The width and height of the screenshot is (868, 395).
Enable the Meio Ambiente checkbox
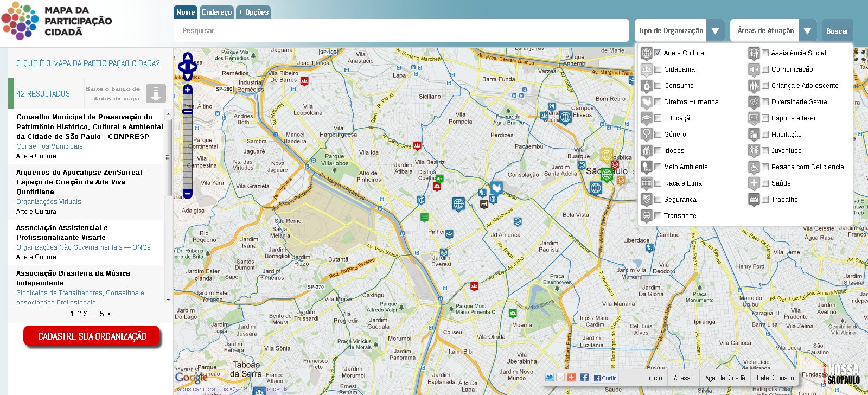658,167
